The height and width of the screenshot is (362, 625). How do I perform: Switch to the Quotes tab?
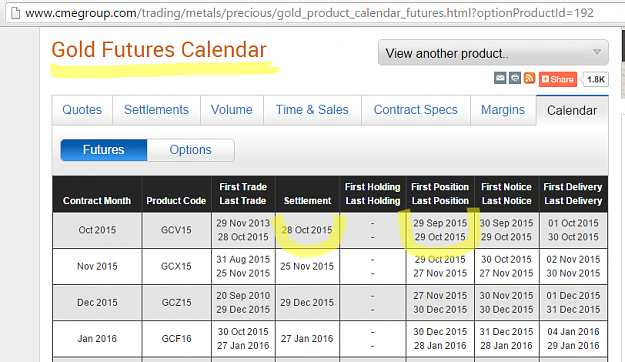(82, 110)
